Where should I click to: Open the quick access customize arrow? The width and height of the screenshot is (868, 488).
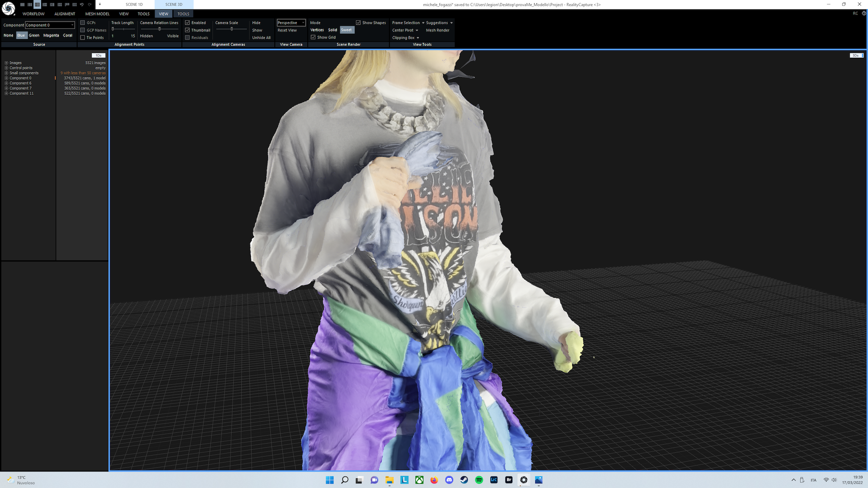pos(100,5)
